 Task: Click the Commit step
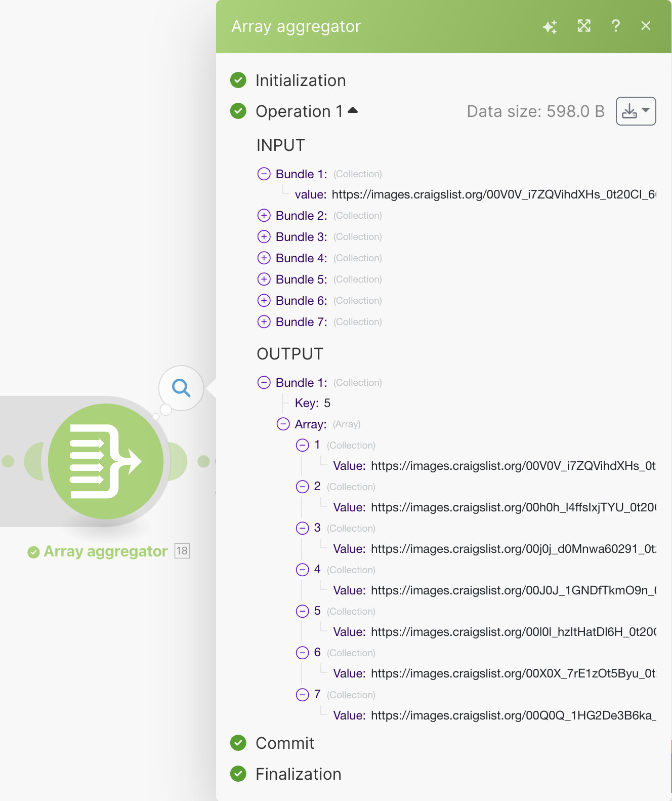[x=285, y=743]
